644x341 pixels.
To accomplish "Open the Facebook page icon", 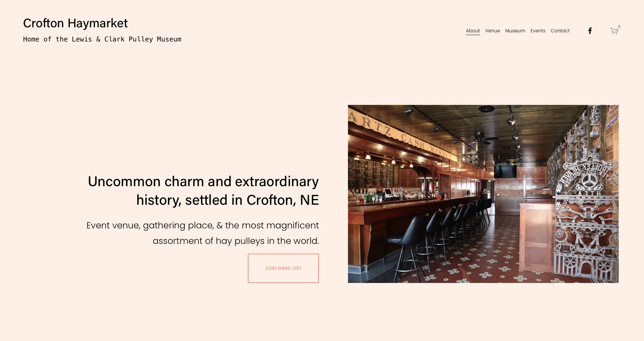I will click(x=590, y=31).
